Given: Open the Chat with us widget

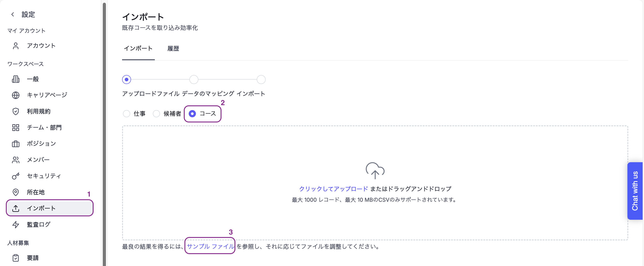Looking at the screenshot, I should point(635,191).
